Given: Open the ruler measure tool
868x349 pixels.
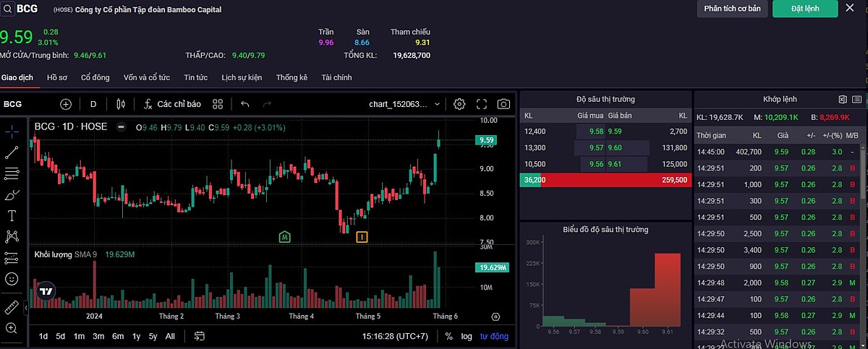Looking at the screenshot, I should pos(12,308).
